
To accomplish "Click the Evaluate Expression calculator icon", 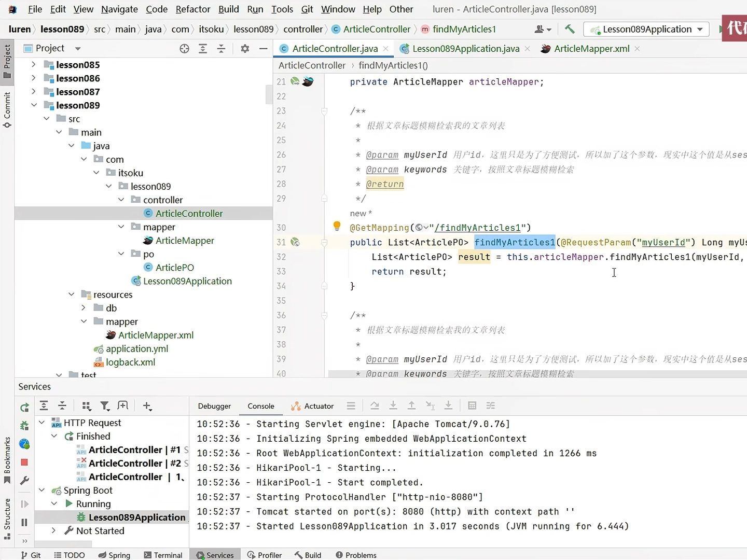I will point(472,406).
